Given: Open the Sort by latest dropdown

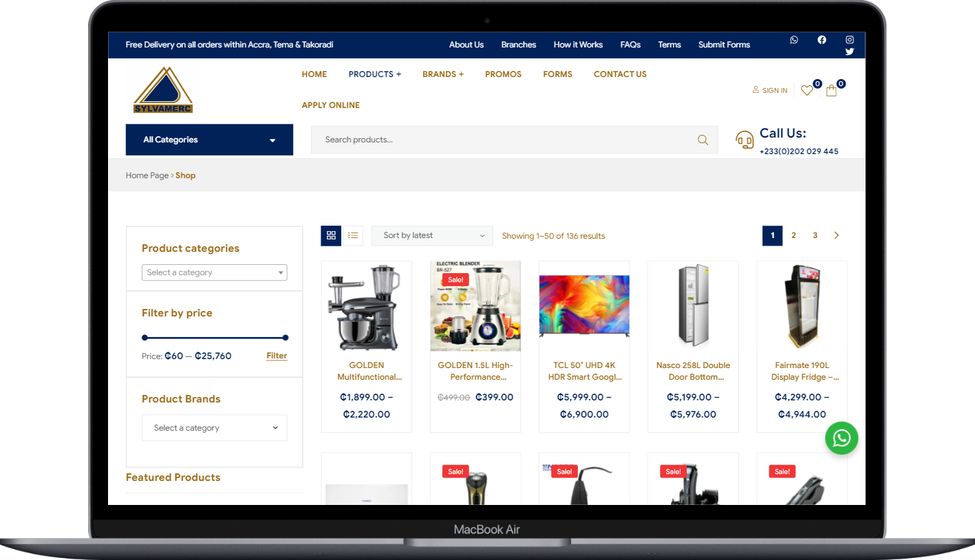Looking at the screenshot, I should (432, 236).
